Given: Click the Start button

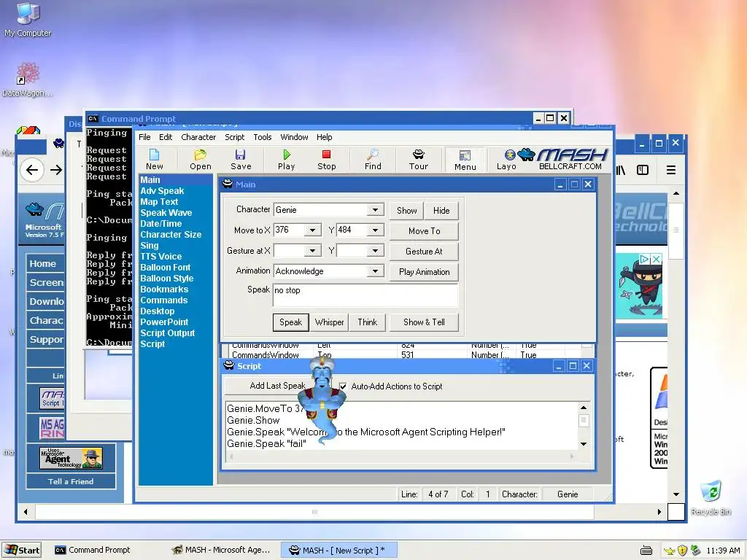Looking at the screenshot, I should [x=22, y=551].
